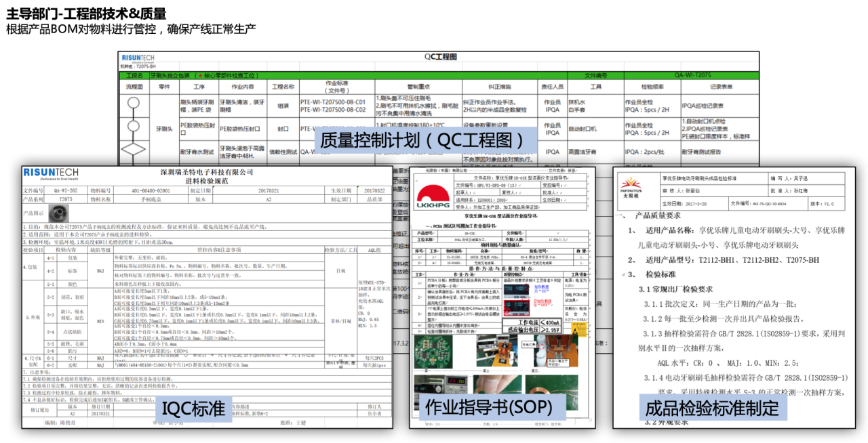Viewport: 868px width, 443px height.
Task: Click the RISUNTECH logo on IQC document
Action: pyautogui.click(x=51, y=173)
